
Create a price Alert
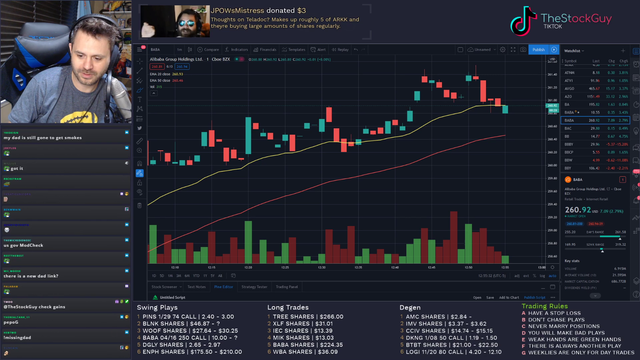(x=318, y=49)
